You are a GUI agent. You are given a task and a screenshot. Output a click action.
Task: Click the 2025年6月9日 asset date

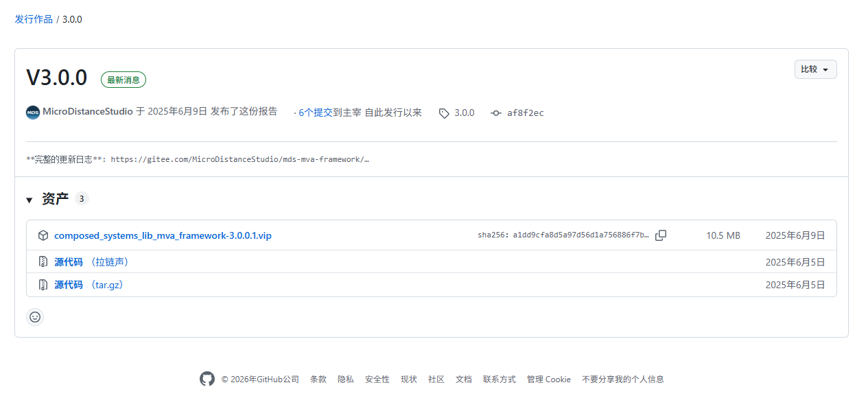[x=795, y=235]
